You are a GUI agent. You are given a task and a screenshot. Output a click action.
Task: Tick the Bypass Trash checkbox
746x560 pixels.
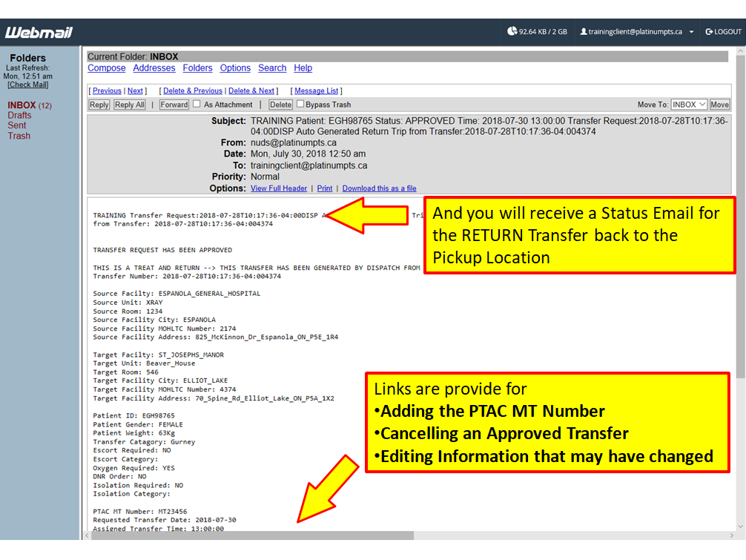tap(300, 105)
